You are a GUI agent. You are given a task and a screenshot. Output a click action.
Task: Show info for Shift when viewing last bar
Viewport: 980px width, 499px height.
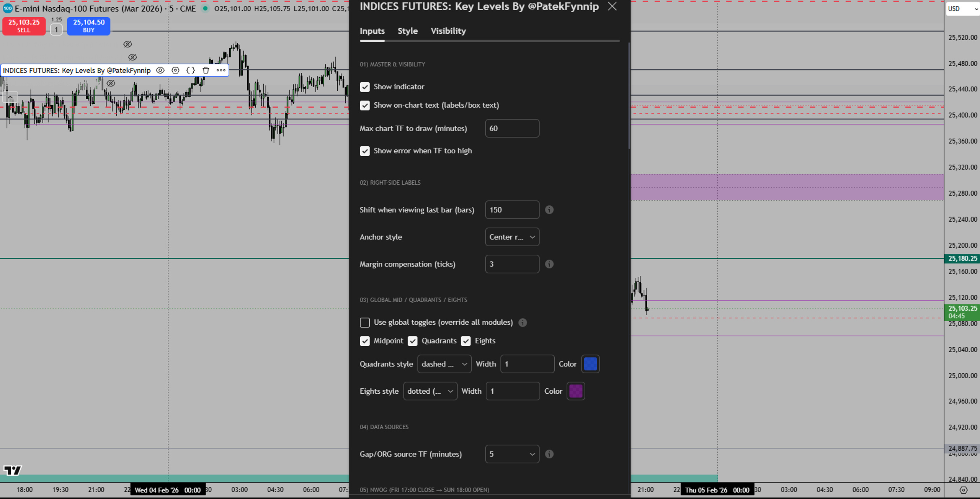coord(549,210)
